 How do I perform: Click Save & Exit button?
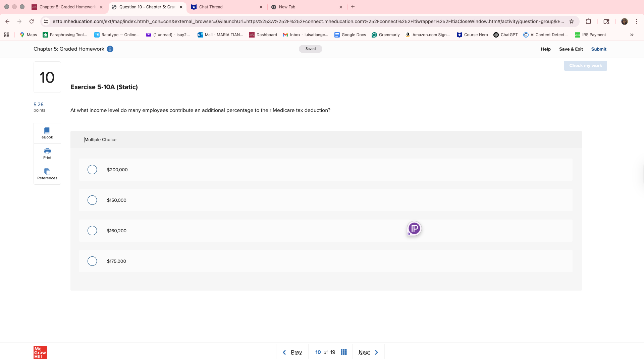coord(571,49)
